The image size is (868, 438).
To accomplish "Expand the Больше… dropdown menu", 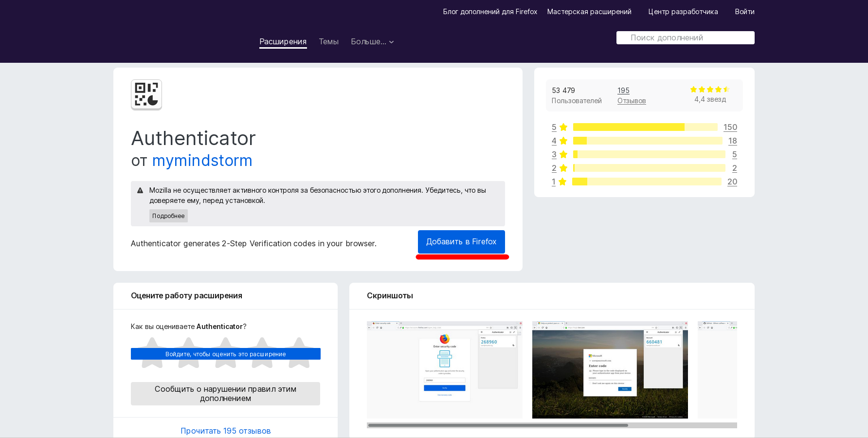I will point(372,42).
